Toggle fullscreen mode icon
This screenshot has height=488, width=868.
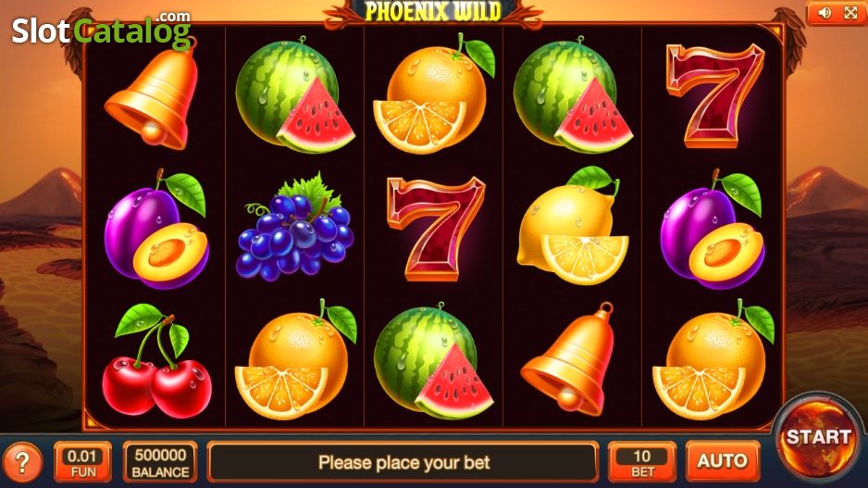pyautogui.click(x=850, y=12)
